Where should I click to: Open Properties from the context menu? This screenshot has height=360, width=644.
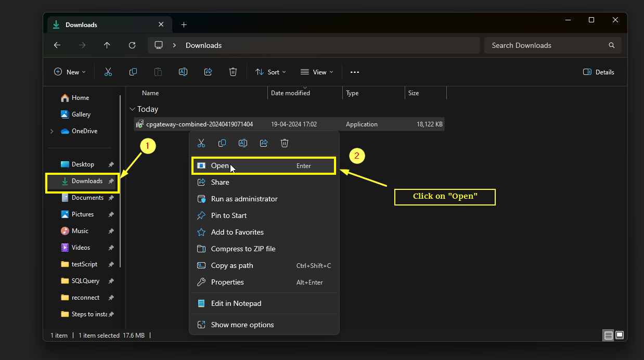264,282
